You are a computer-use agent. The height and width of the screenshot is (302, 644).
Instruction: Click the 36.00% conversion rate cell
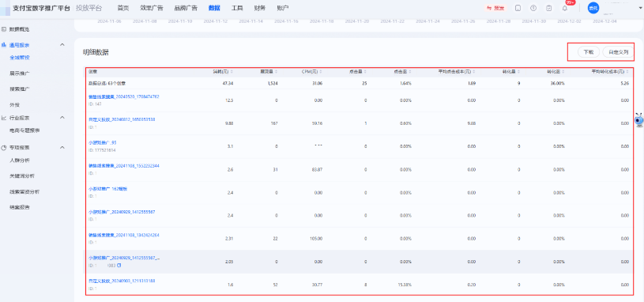click(x=559, y=83)
